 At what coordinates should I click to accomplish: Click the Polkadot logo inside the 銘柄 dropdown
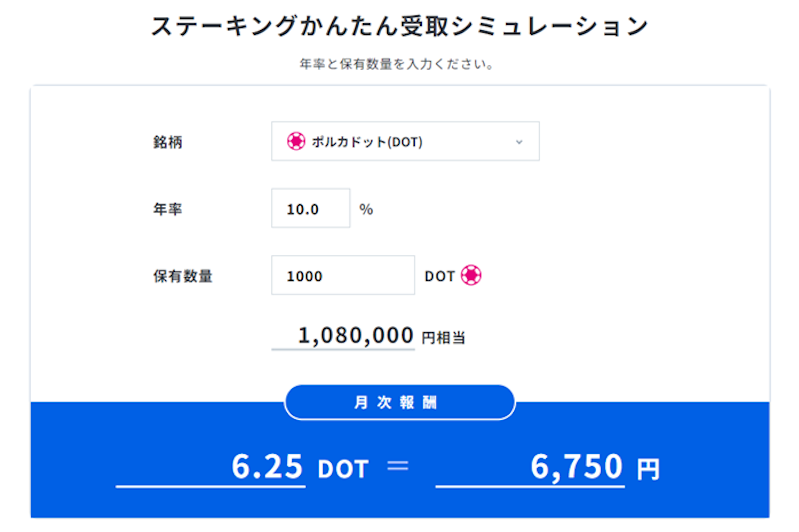pyautogui.click(x=296, y=141)
